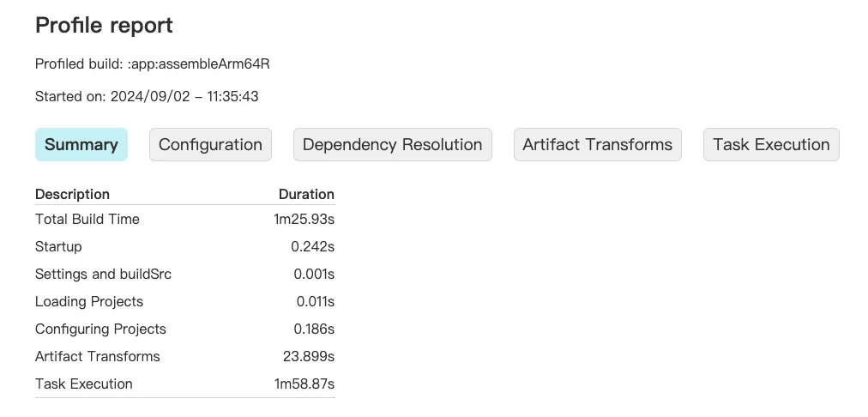Click the 1m58.87s task execution duration

tap(304, 384)
